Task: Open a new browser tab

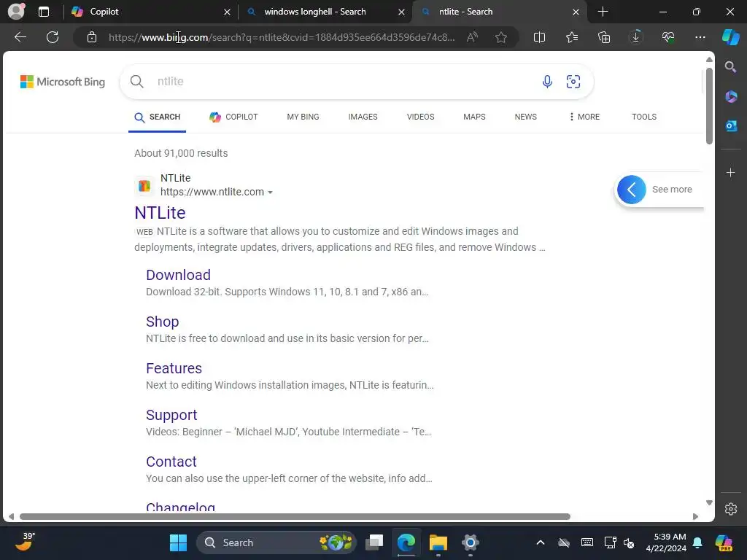Action: coord(603,12)
